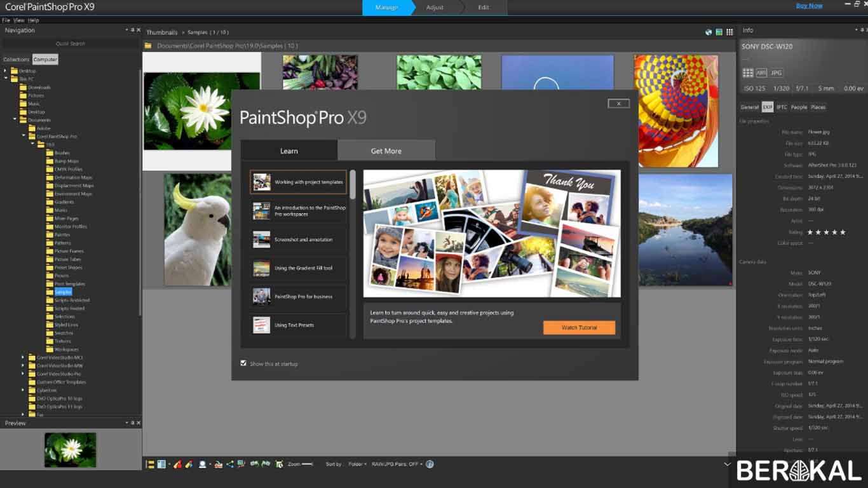This screenshot has width=868, height=488.
Task: Click the first red capture editing icon
Action: [177, 464]
